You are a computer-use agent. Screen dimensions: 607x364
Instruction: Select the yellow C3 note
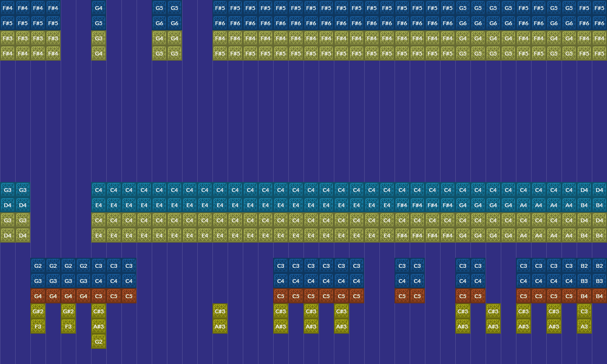coord(584,311)
